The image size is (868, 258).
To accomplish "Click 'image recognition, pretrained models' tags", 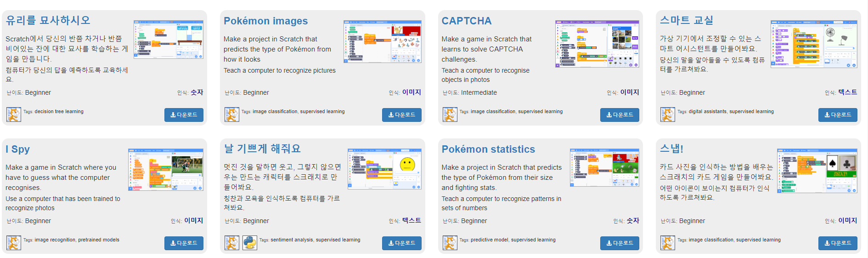I will pos(77,240).
